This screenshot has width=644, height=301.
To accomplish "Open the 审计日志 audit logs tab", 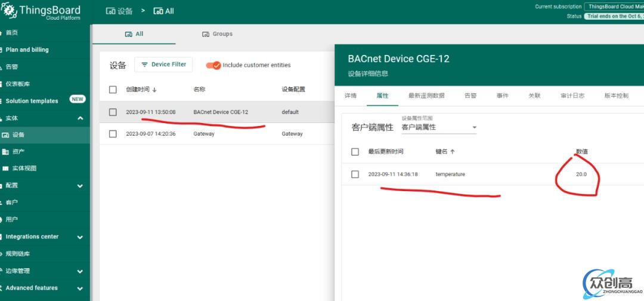I will [572, 96].
